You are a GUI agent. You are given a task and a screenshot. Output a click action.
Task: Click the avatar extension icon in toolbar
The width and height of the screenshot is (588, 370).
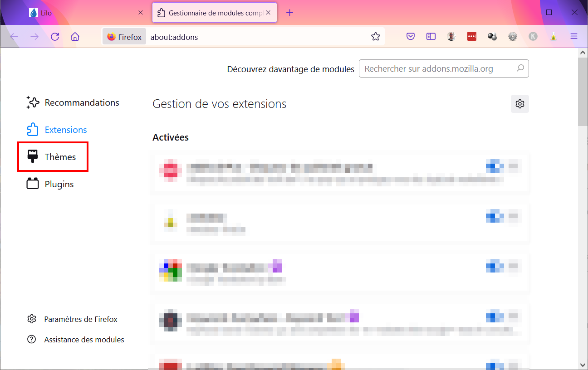[x=451, y=37]
